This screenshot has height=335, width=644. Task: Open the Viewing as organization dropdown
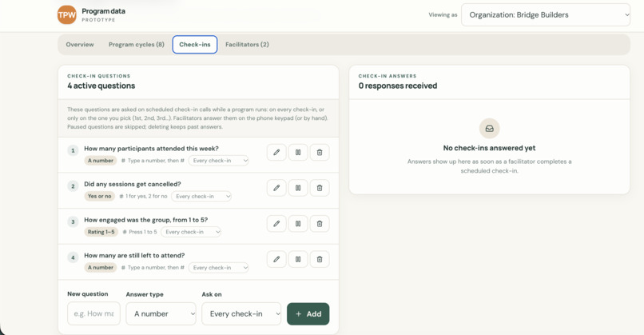(x=546, y=15)
